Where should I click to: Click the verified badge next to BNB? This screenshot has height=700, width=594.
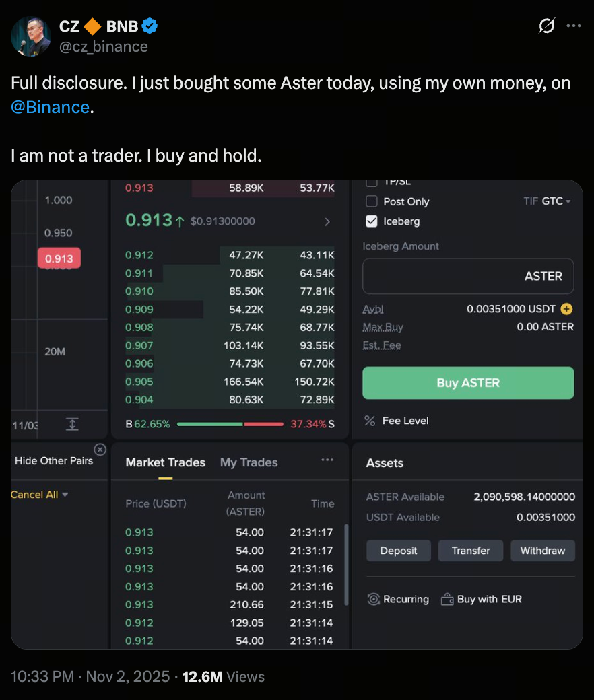(150, 26)
